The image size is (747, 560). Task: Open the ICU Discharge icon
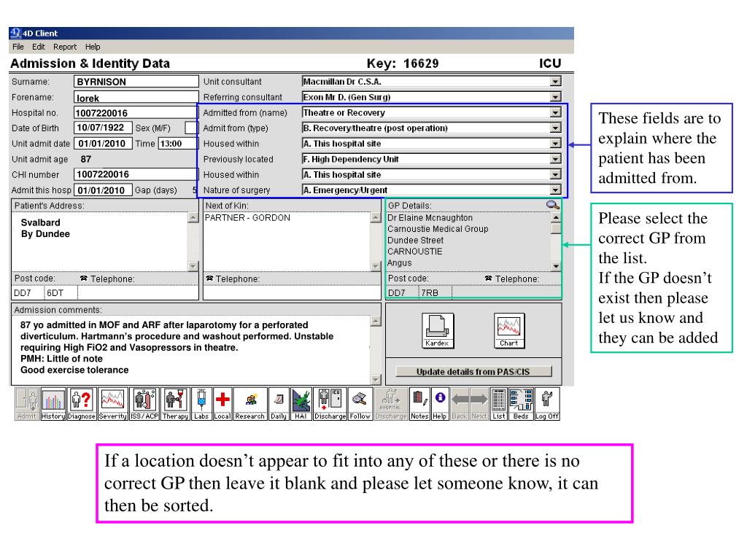click(x=330, y=404)
